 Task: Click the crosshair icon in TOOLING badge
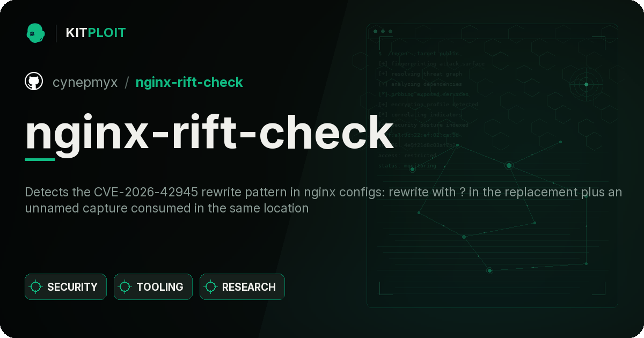pyautogui.click(x=125, y=287)
